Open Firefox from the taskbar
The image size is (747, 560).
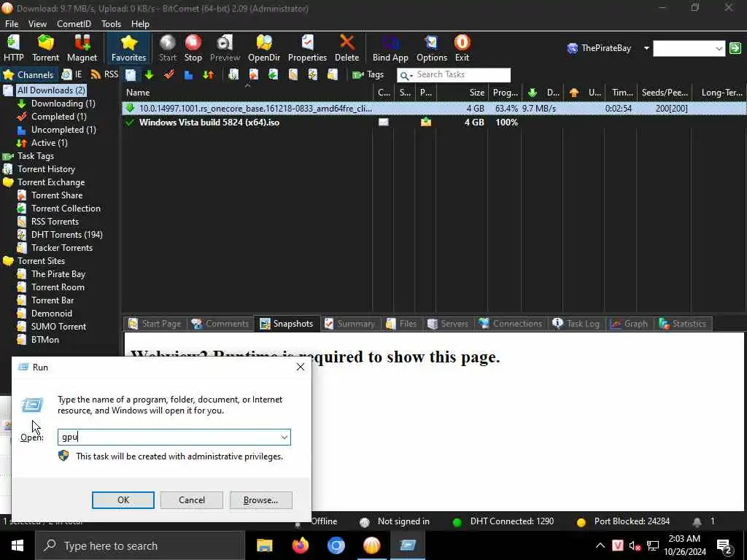tap(300, 545)
